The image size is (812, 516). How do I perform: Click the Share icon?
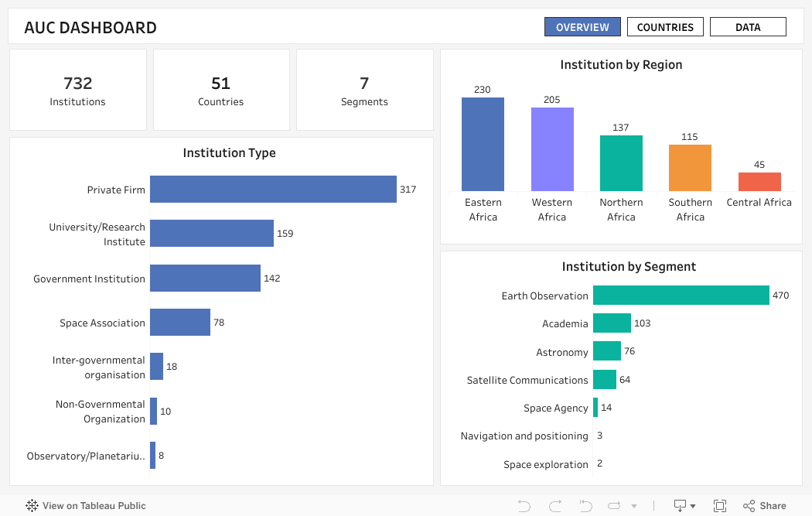765,506
